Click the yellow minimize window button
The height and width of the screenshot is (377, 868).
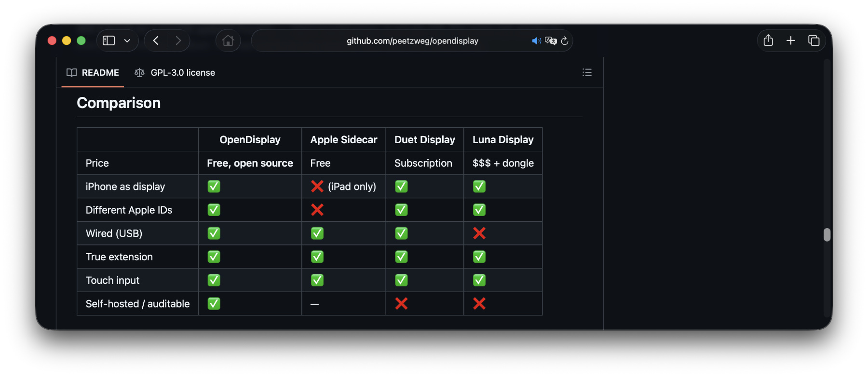(x=67, y=40)
